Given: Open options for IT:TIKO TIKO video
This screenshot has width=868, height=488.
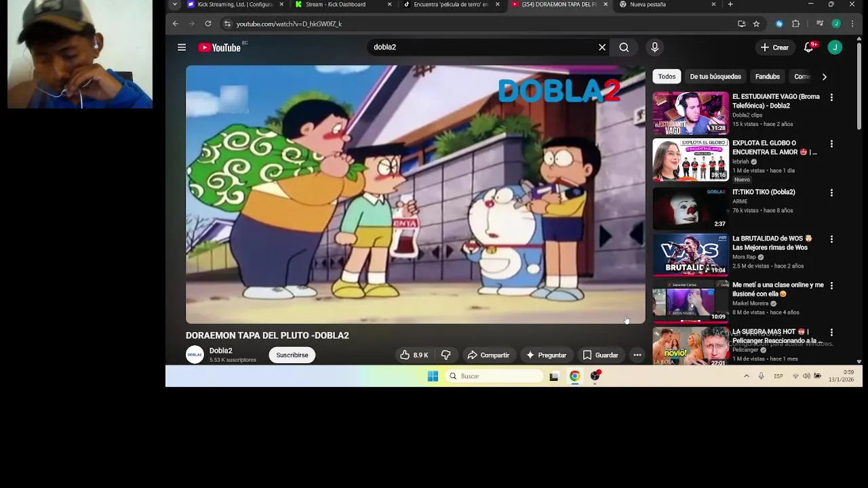Looking at the screenshot, I should pos(831,192).
